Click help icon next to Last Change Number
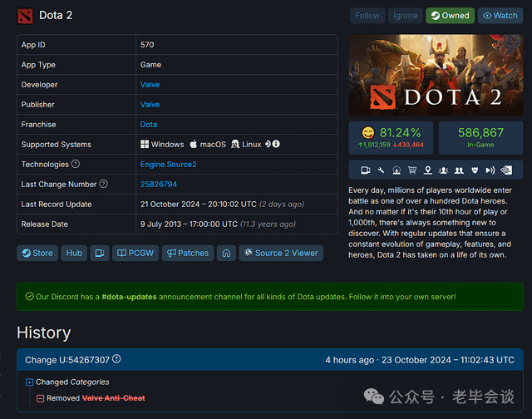 (x=103, y=184)
